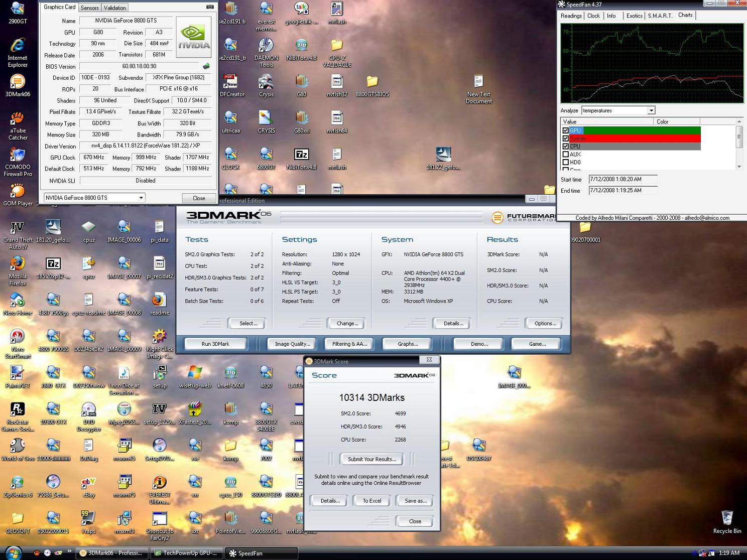
Task: Click the SpeedFan value list scrollbar
Action: click(739, 144)
